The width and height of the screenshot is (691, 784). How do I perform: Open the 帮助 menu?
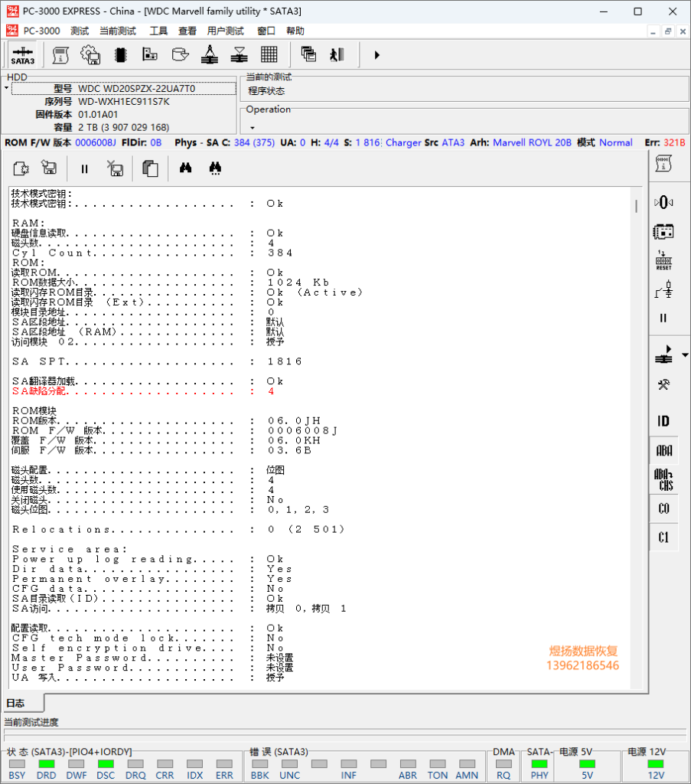[295, 31]
